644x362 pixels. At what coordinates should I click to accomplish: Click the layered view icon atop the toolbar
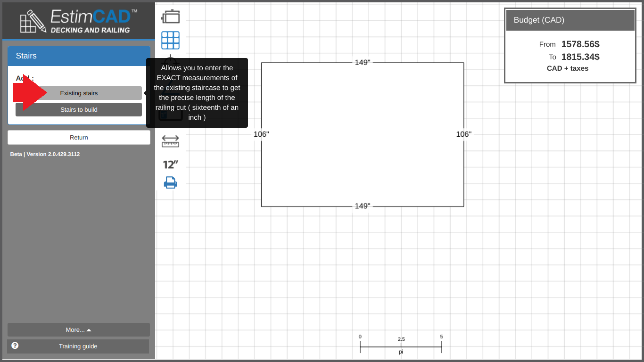(170, 16)
